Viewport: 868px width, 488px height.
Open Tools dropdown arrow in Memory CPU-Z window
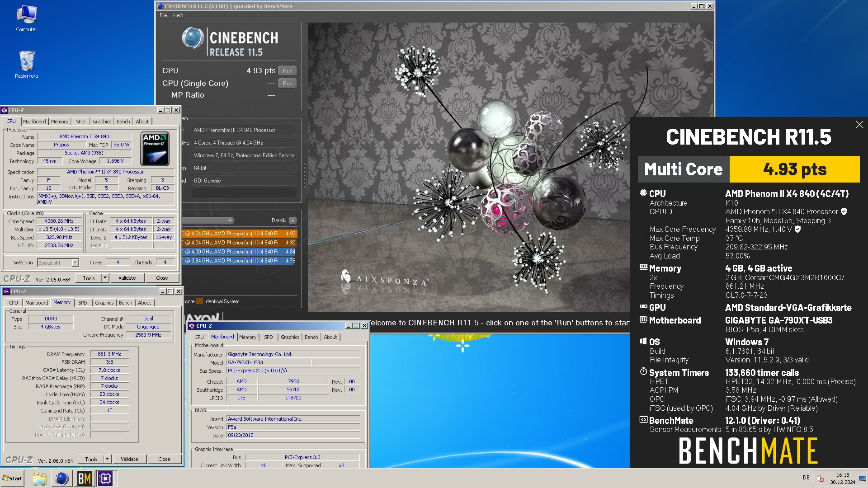point(108,459)
